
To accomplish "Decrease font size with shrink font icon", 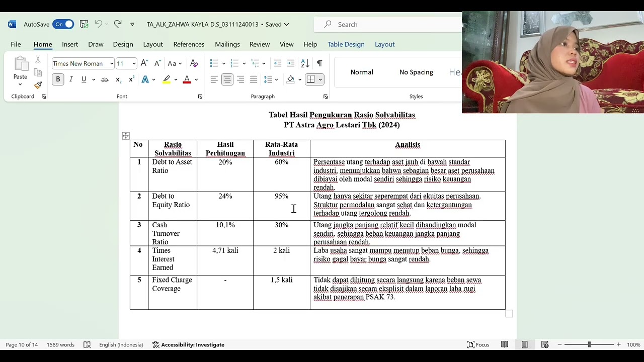I will pyautogui.click(x=157, y=63).
